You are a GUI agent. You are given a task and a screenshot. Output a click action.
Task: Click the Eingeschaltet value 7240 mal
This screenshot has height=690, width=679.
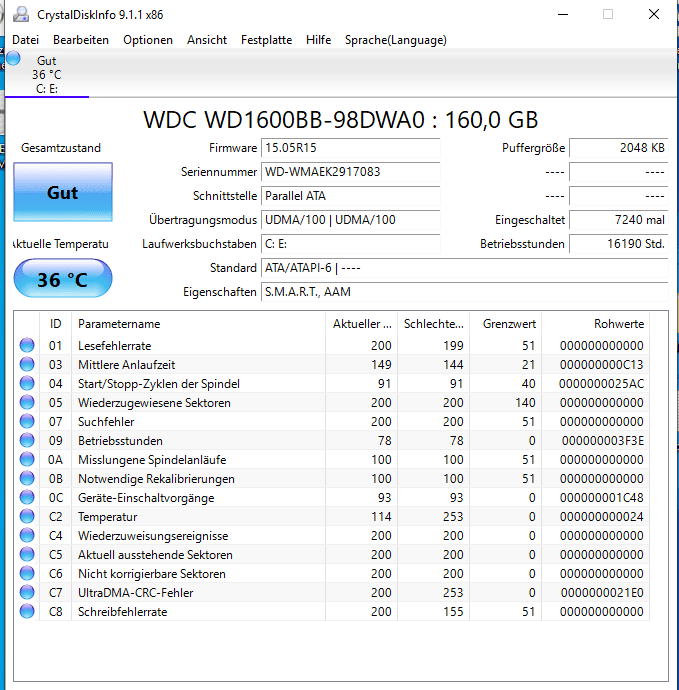[619, 220]
